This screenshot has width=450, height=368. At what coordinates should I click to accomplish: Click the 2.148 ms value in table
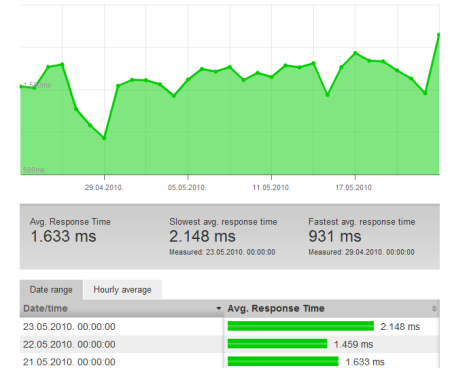[400, 327]
